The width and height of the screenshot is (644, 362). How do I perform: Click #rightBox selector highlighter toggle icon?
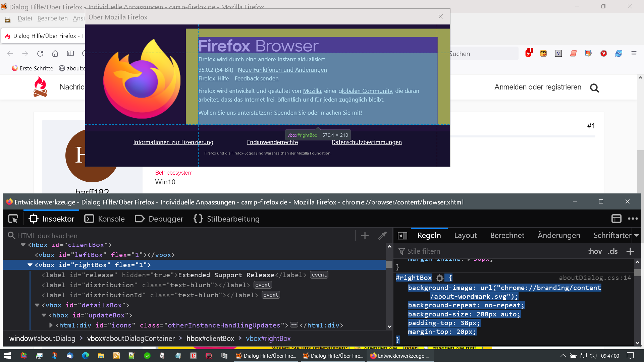440,278
